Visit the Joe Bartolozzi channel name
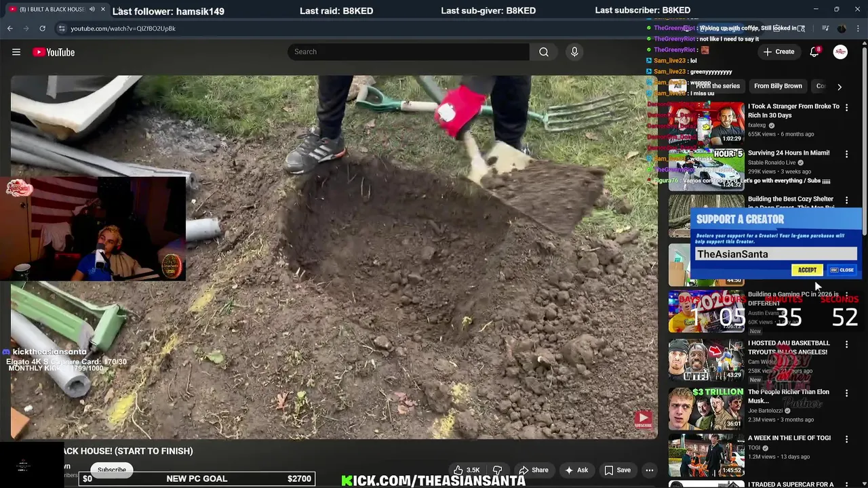The height and width of the screenshot is (488, 868). (766, 411)
